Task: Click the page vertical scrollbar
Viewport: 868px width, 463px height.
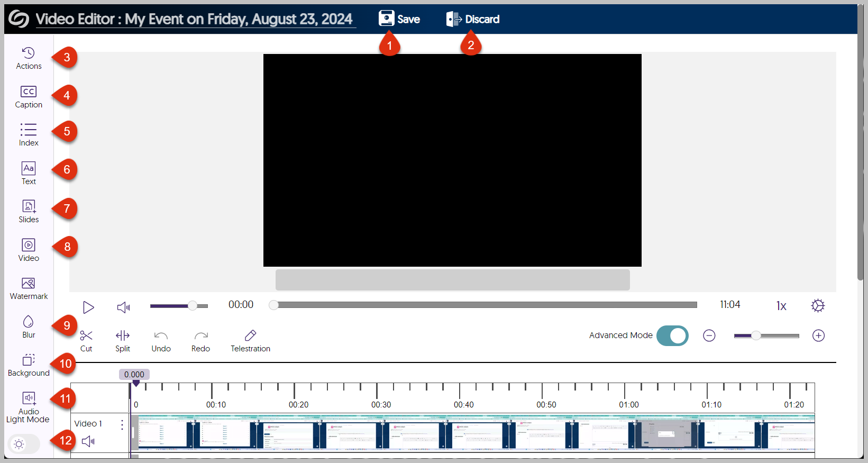Action: tap(861, 143)
